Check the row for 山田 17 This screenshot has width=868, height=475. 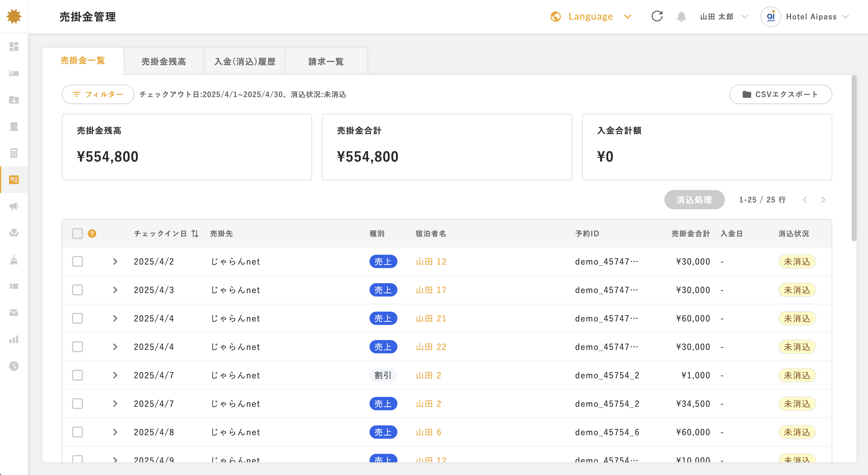[x=77, y=290]
